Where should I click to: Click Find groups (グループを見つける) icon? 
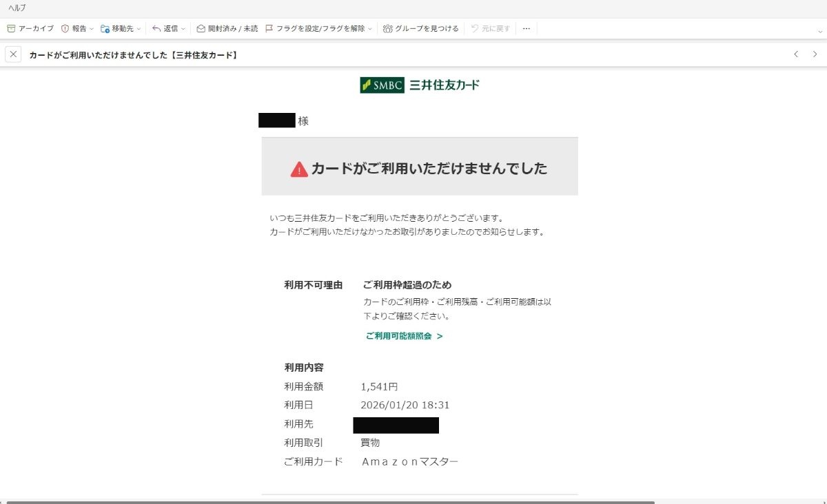(388, 29)
